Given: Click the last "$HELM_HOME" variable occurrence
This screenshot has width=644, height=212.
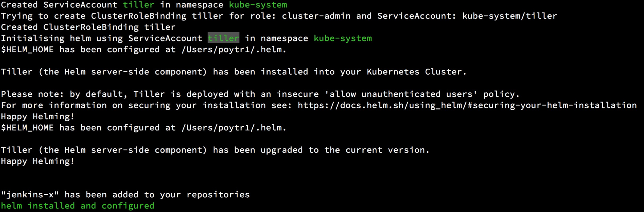Looking at the screenshot, I should pos(27,128).
